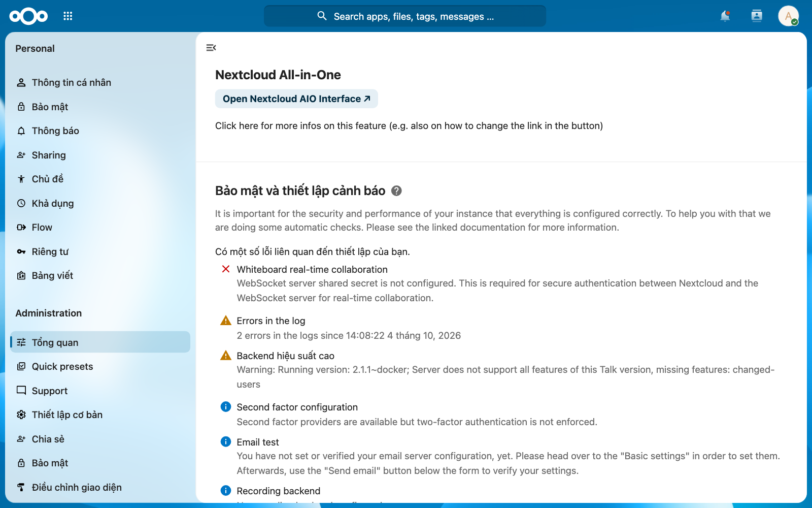Open the apps grid menu
The height and width of the screenshot is (508, 812).
pos(68,16)
